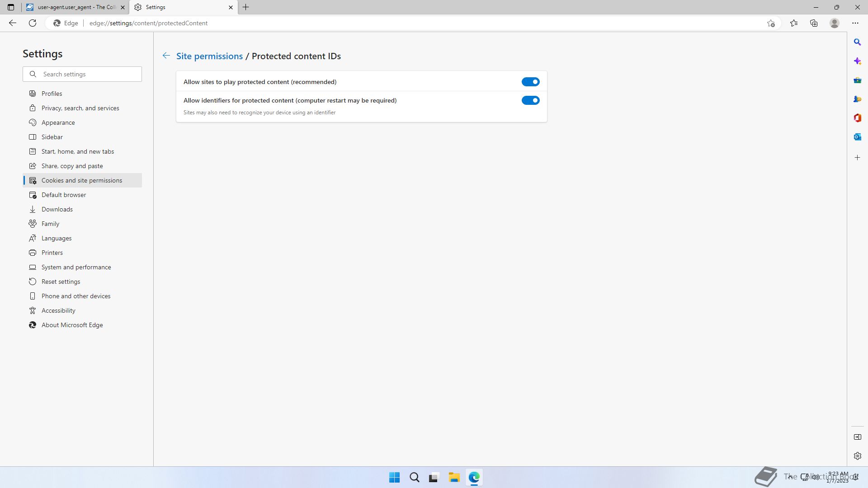Select Privacy, search, and services menu item

click(80, 108)
